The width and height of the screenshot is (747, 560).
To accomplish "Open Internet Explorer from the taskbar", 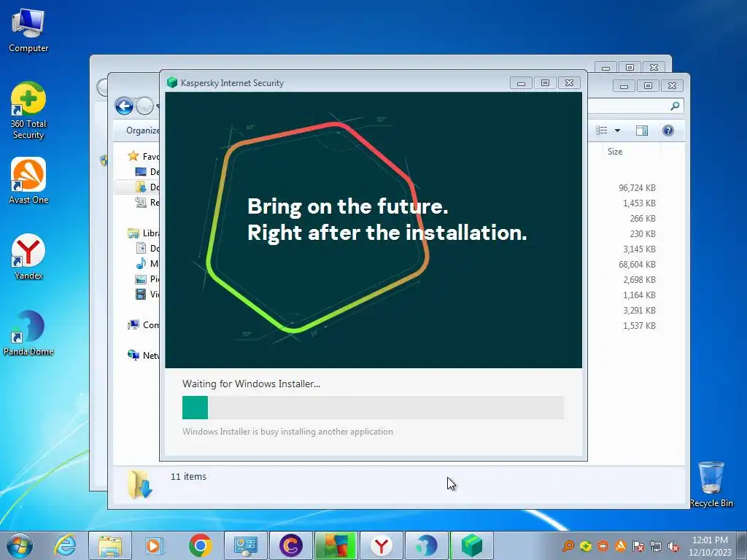I will point(65,545).
